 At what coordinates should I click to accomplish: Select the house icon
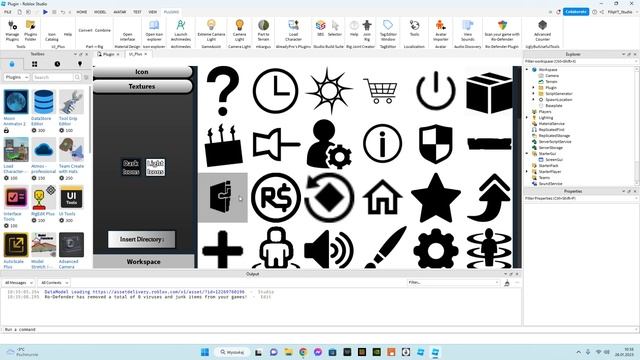point(382,197)
